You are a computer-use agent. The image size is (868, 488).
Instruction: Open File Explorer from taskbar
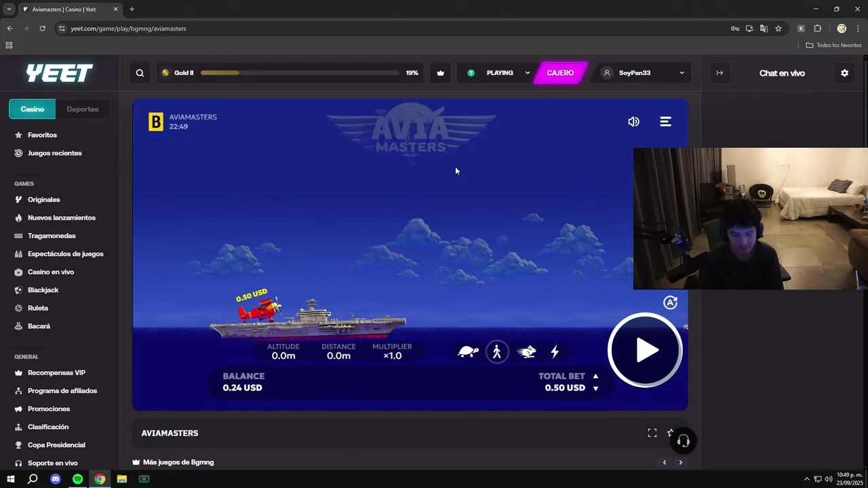(122, 479)
